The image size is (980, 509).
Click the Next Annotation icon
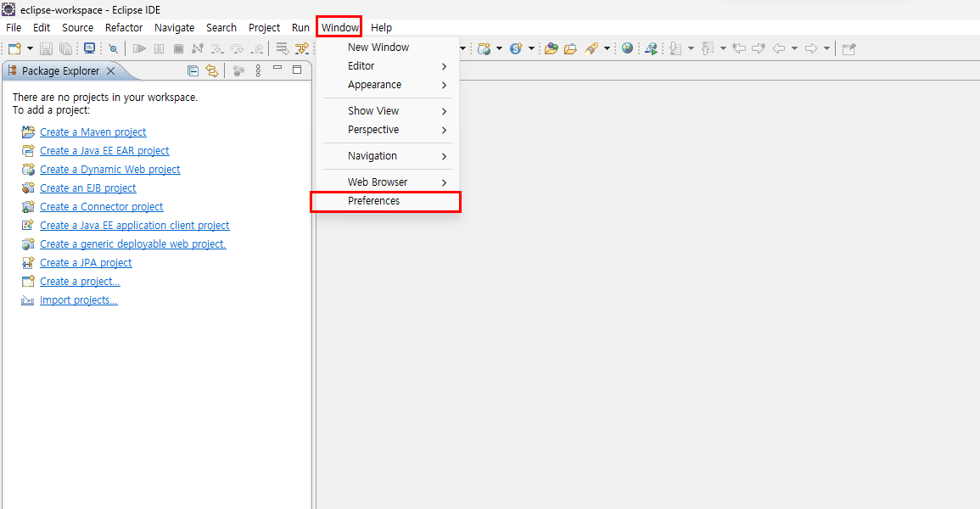tap(675, 48)
